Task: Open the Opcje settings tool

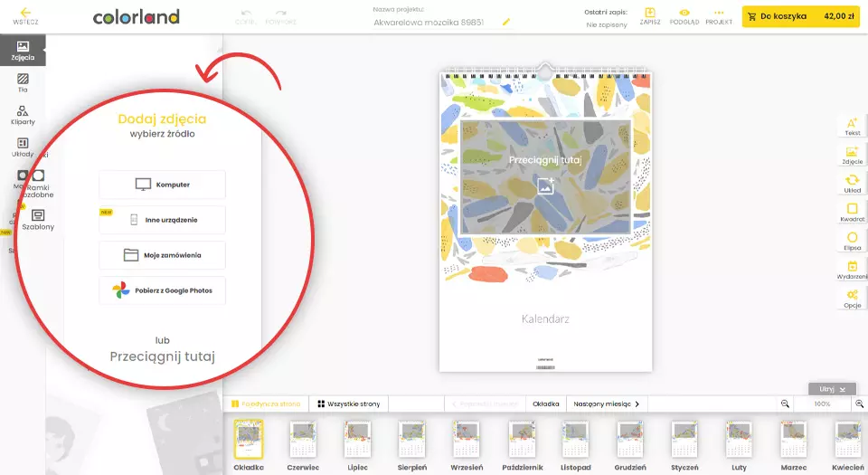Action: [852, 299]
